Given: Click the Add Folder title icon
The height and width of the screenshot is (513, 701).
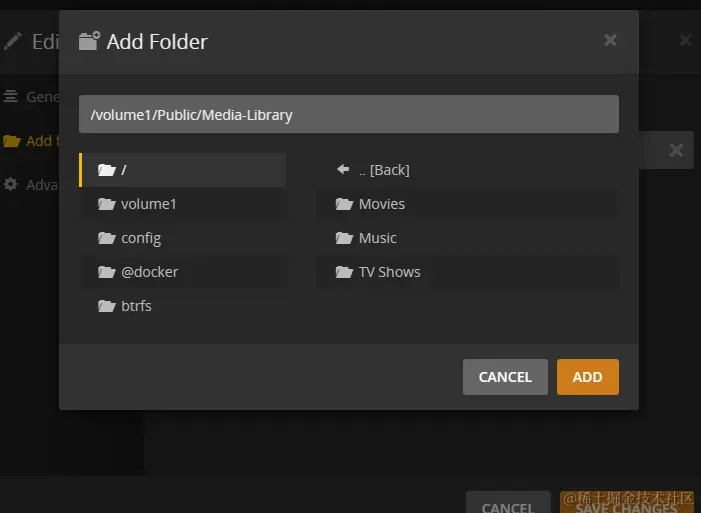Looking at the screenshot, I should click(89, 41).
